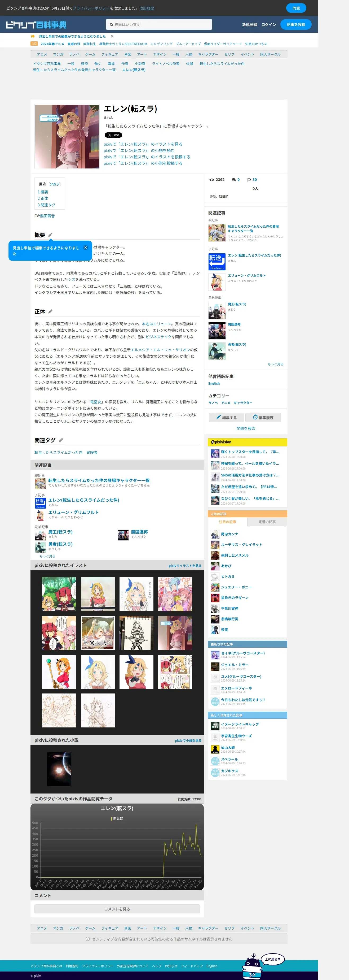The height and width of the screenshot is (980, 349).
Task: Click bottom nav キャラクター category
Action: tap(208, 928)
